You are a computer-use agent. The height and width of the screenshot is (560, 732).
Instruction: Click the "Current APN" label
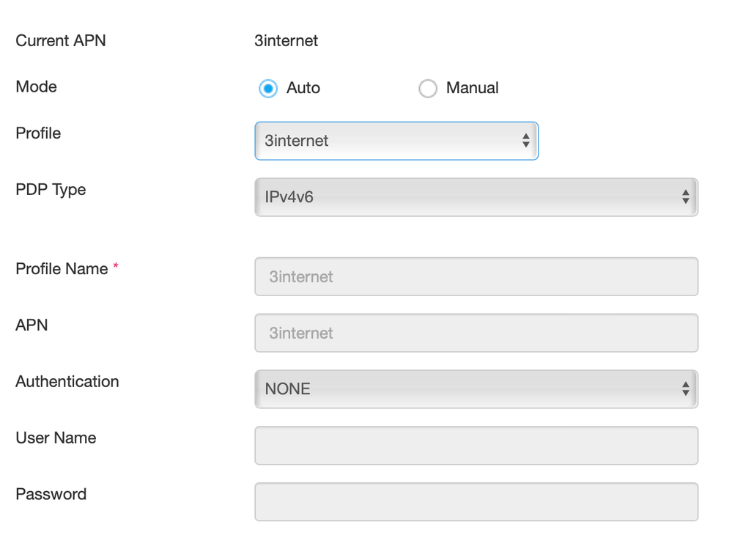[x=61, y=41]
